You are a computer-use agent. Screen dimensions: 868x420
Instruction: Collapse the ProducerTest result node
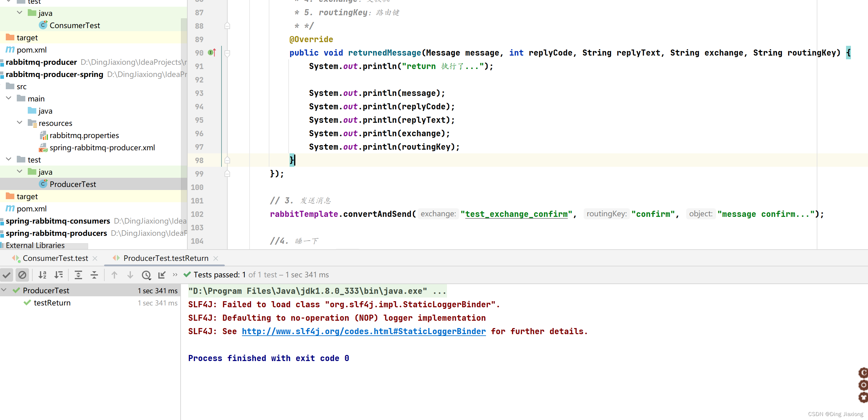pos(4,290)
